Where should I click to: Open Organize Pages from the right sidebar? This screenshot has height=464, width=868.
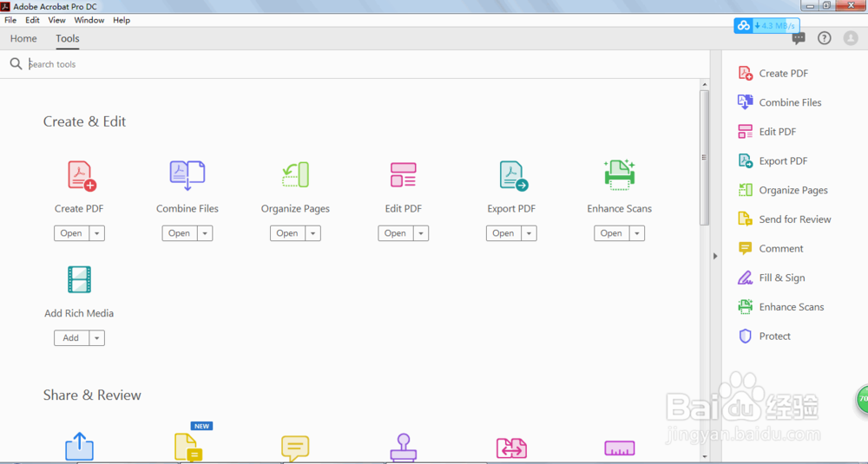coord(783,190)
